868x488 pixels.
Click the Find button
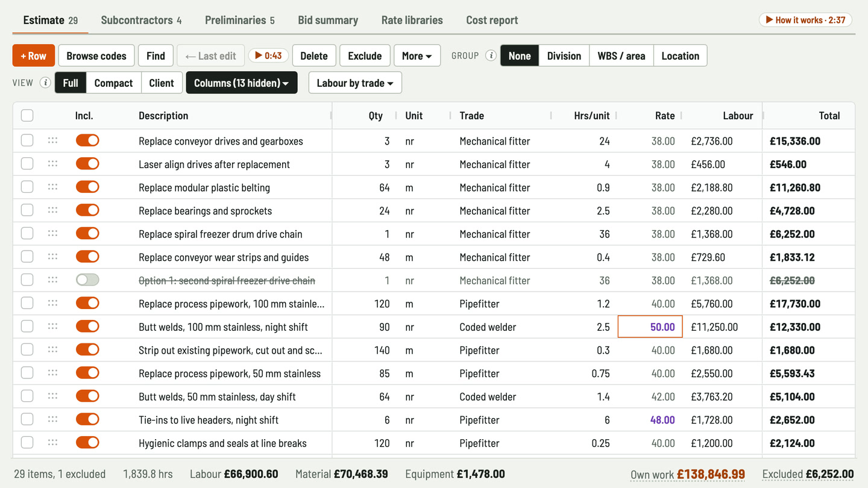156,55
